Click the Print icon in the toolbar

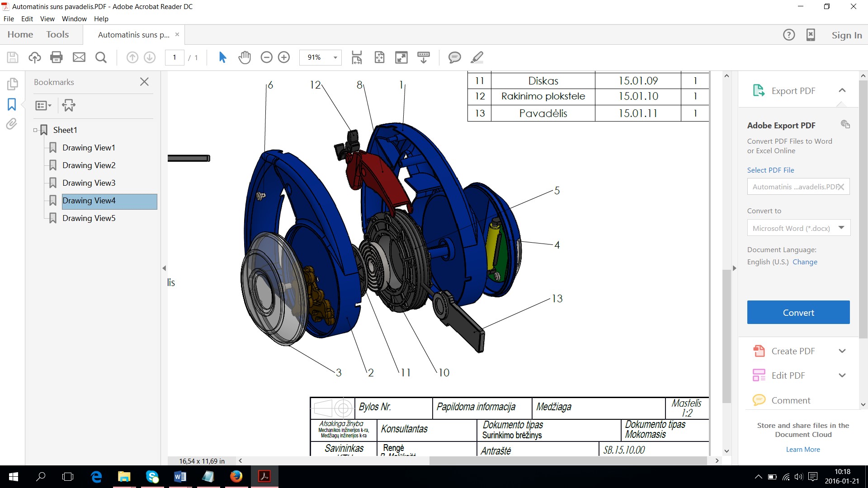(x=57, y=57)
